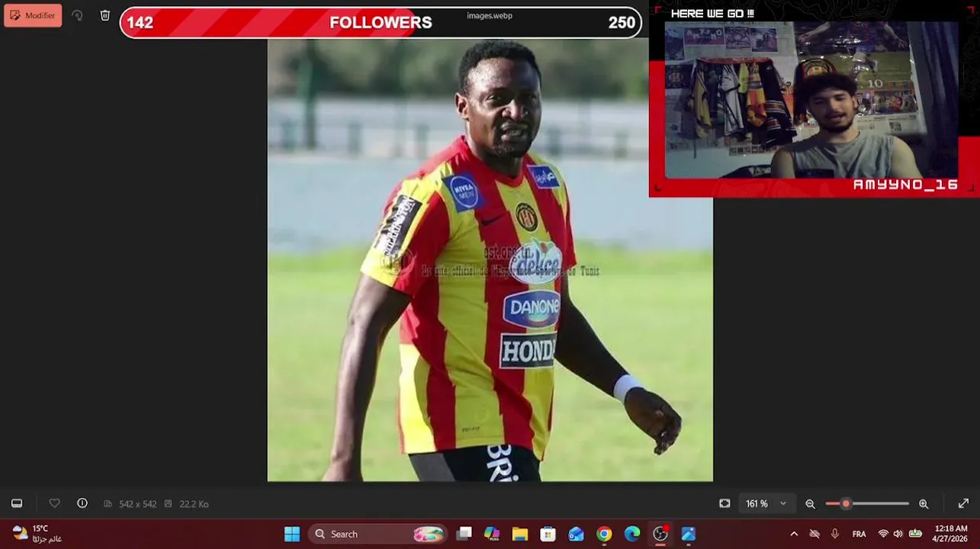The height and width of the screenshot is (549, 980).
Task: Click the taskbar Search box
Action: tap(378, 534)
